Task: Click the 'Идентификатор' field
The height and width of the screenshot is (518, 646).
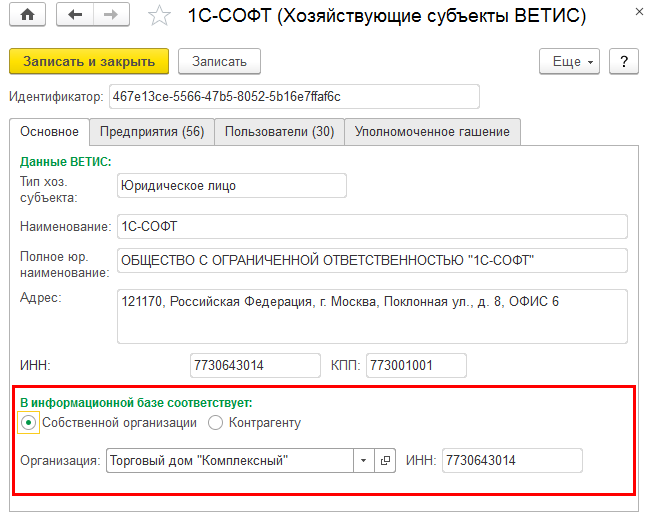Action: [294, 96]
